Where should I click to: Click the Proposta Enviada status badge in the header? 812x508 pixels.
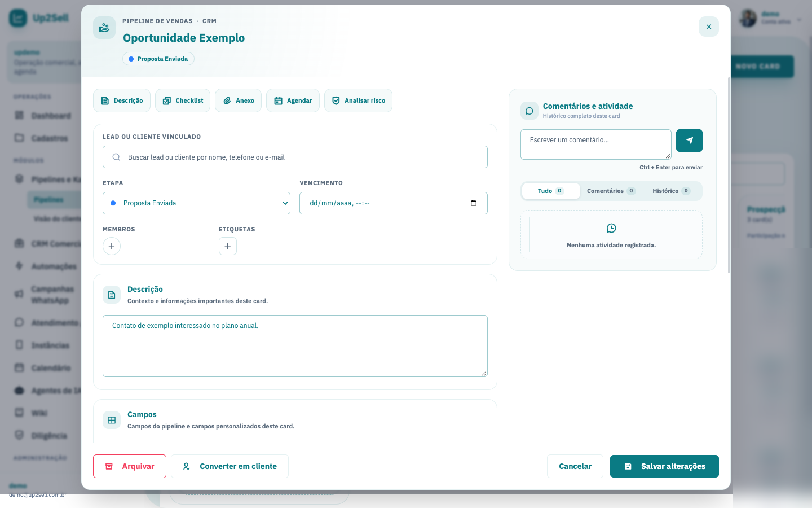pos(158,59)
